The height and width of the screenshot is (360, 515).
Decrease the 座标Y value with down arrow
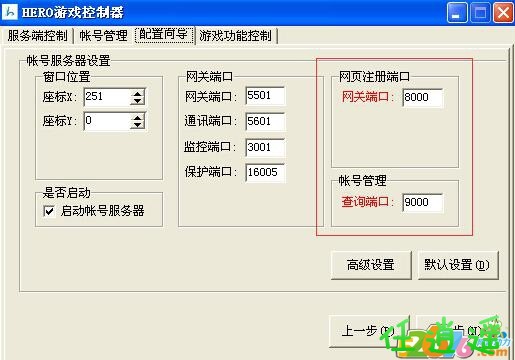(x=137, y=125)
